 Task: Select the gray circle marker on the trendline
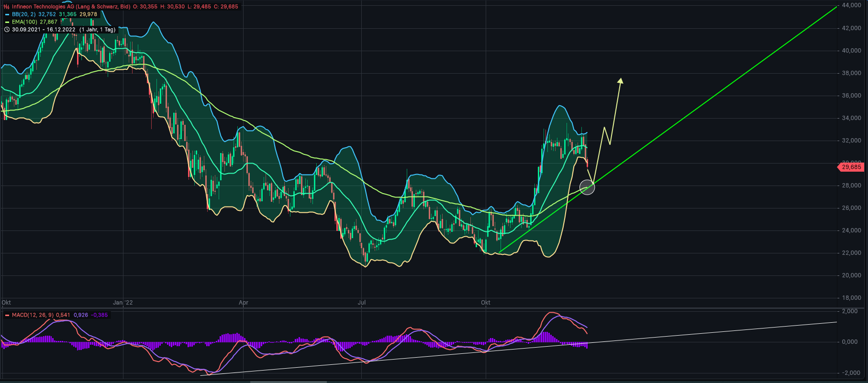coord(587,187)
